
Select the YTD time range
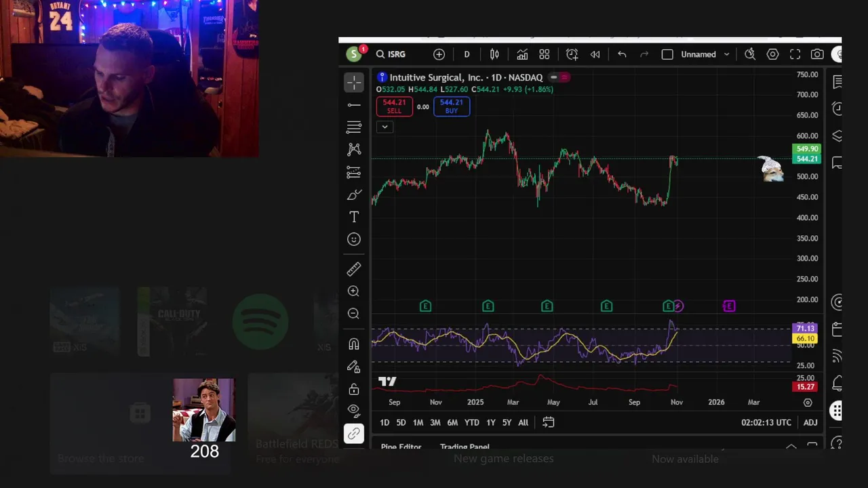pos(471,422)
